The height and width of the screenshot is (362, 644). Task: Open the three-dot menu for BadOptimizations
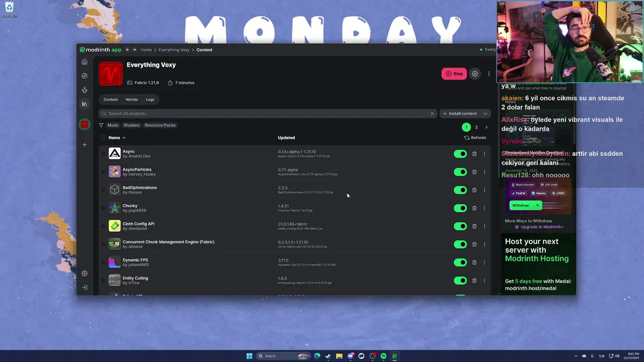(x=485, y=190)
